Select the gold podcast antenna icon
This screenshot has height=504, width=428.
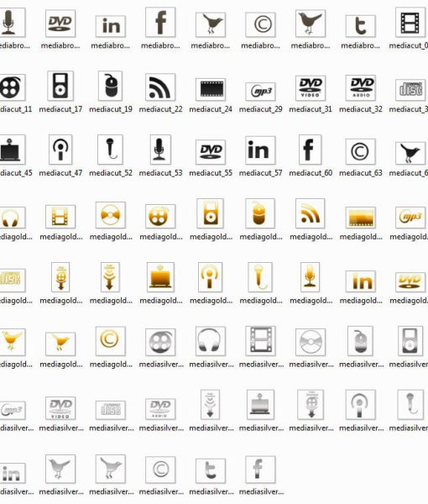tap(211, 277)
